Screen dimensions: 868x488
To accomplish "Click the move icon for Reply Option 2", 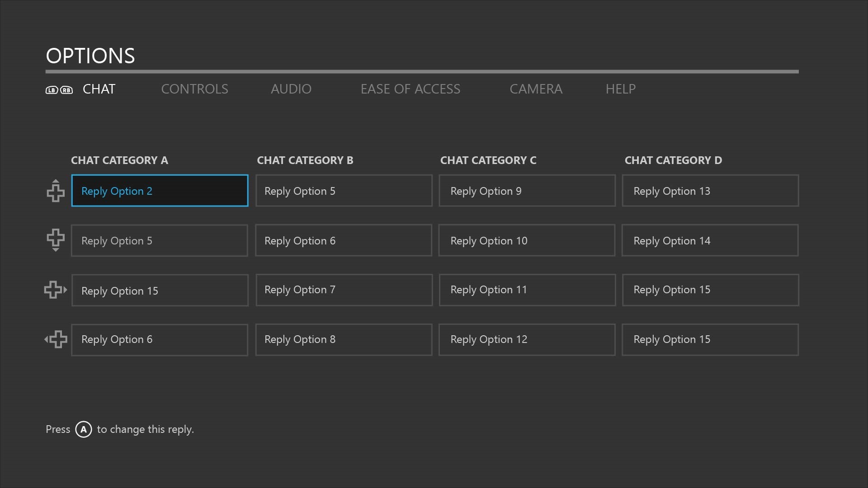I will click(56, 191).
